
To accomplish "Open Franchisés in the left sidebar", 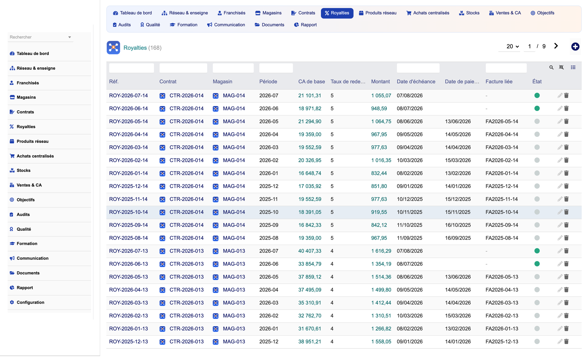I will (x=49, y=83).
